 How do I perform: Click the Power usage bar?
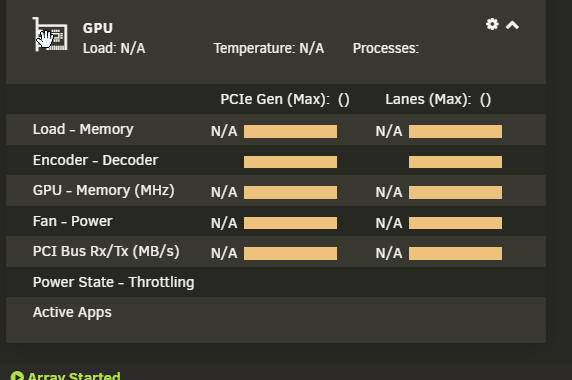(x=455, y=223)
